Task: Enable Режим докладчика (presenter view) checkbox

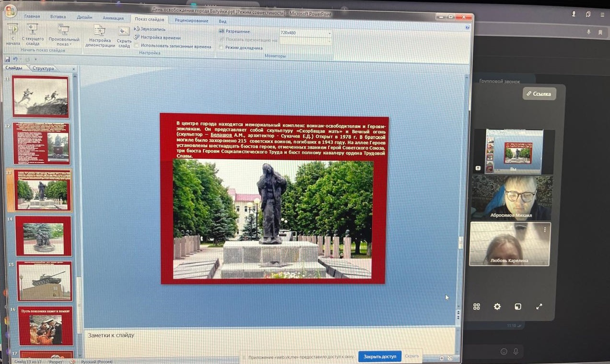Action: pos(221,47)
